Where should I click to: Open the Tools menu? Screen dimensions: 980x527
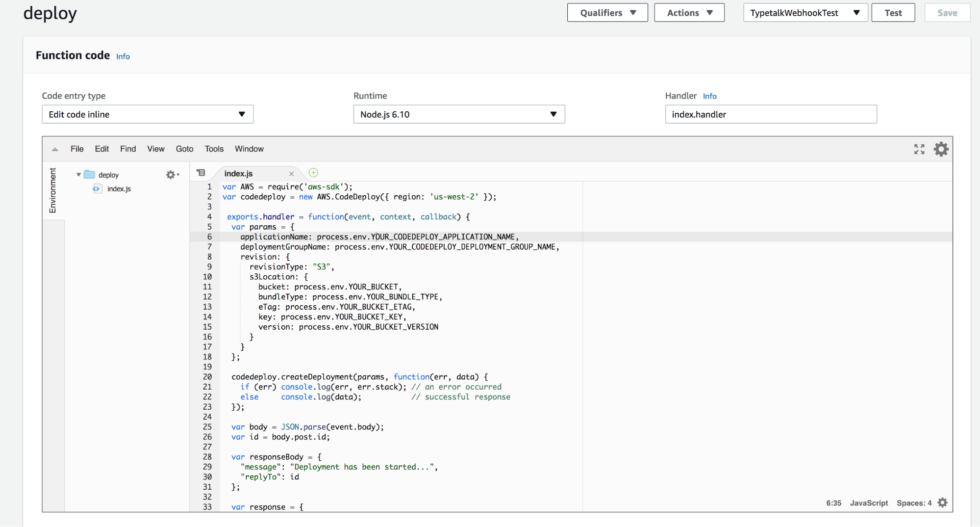pyautogui.click(x=214, y=149)
